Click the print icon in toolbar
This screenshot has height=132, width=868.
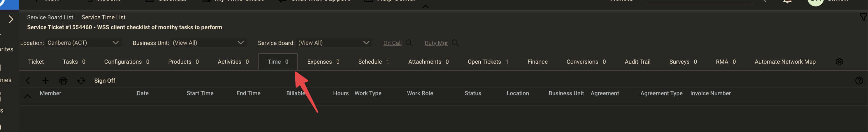(x=63, y=81)
